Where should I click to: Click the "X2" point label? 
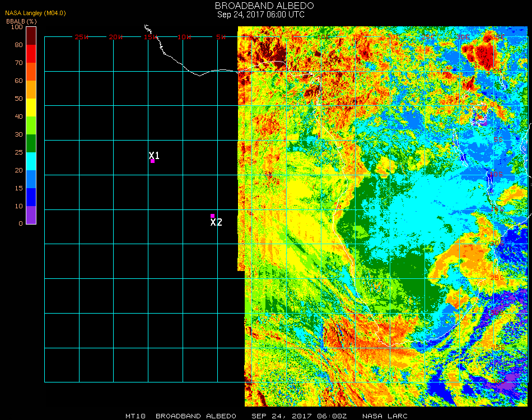[x=216, y=222]
